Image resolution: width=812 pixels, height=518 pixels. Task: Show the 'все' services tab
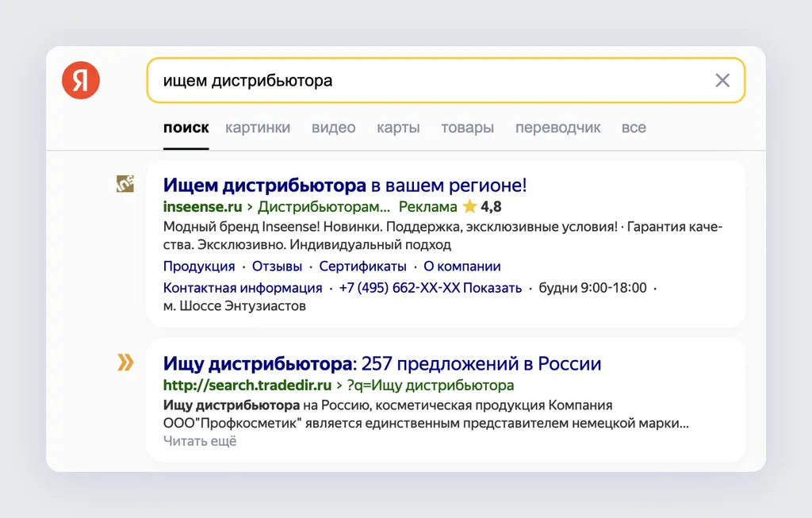[634, 128]
